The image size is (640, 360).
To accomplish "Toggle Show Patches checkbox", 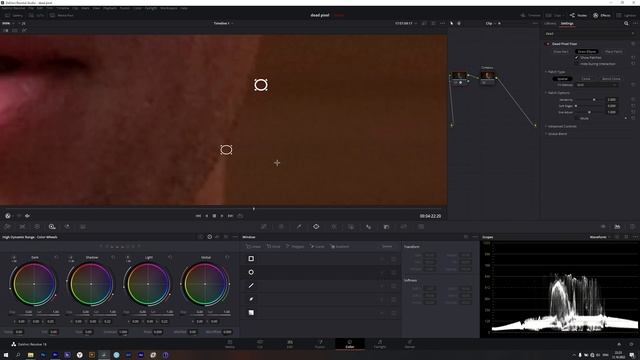I will pos(577,58).
